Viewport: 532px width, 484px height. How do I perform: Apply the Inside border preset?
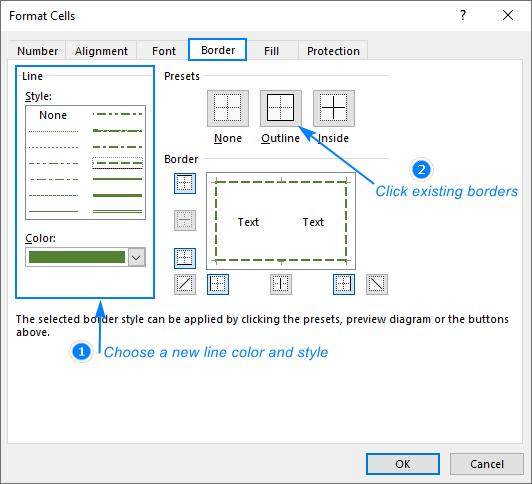click(334, 108)
